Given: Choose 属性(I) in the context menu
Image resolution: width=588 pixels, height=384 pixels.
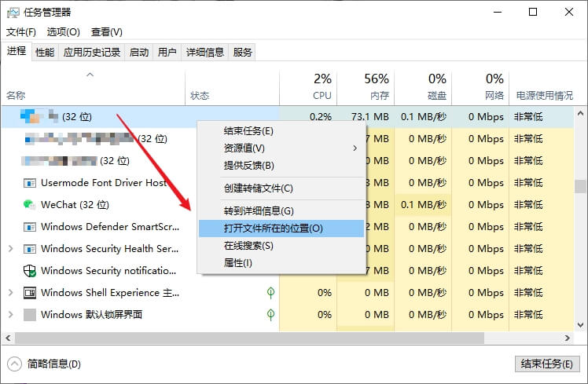Looking at the screenshot, I should click(281, 263).
